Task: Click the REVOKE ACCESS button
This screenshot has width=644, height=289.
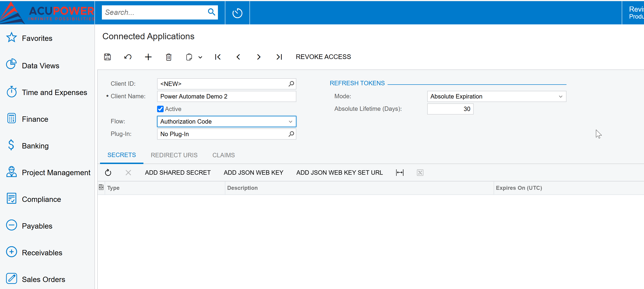Action: point(324,57)
